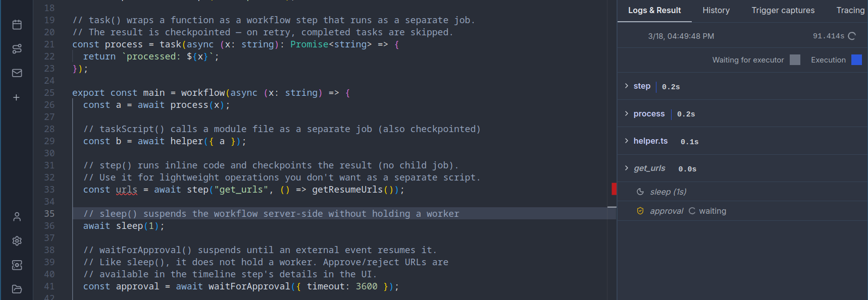868x300 pixels.
Task: Switch to the History tab
Action: click(716, 11)
